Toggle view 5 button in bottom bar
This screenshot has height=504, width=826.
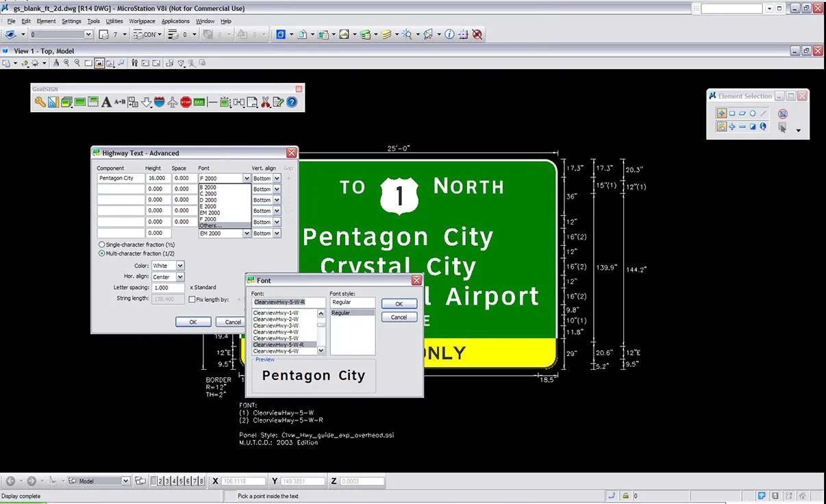[x=181, y=481]
